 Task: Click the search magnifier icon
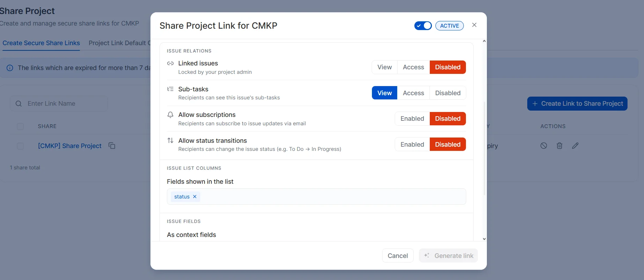coord(19,104)
